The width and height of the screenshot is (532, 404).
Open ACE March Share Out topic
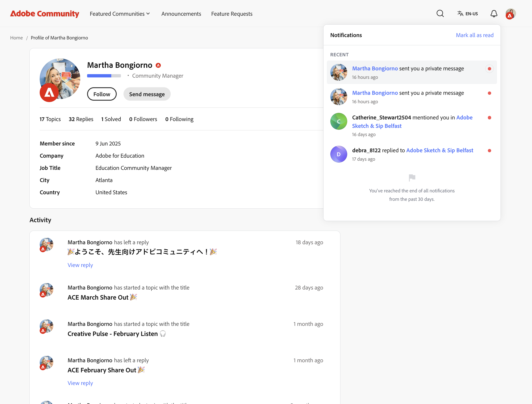[102, 297]
